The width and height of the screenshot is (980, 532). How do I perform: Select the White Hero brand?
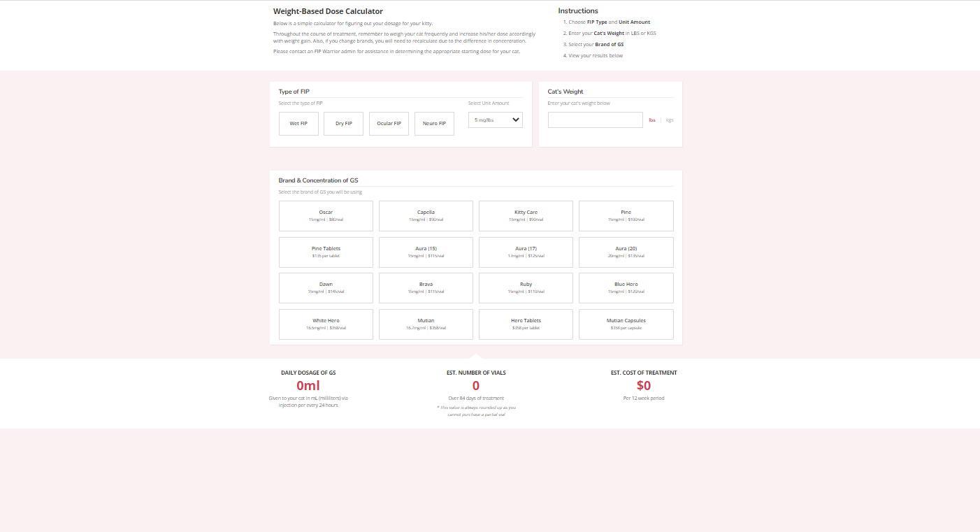tap(326, 324)
